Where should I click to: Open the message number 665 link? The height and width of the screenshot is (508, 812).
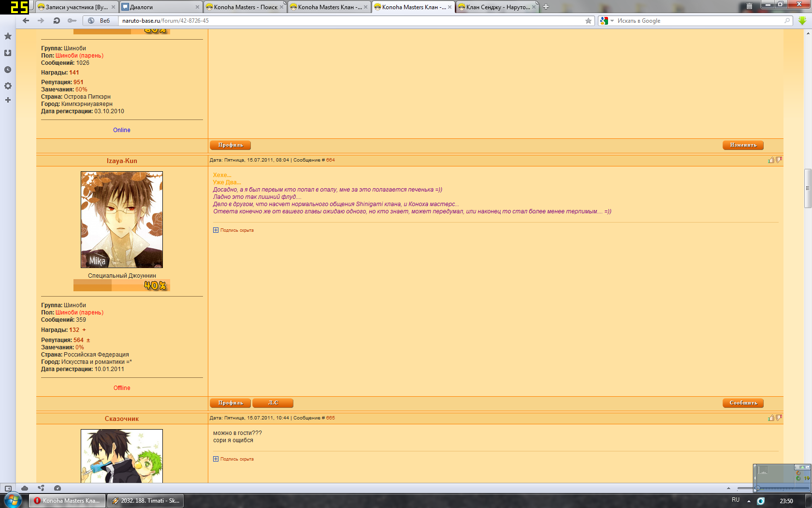pyautogui.click(x=331, y=418)
